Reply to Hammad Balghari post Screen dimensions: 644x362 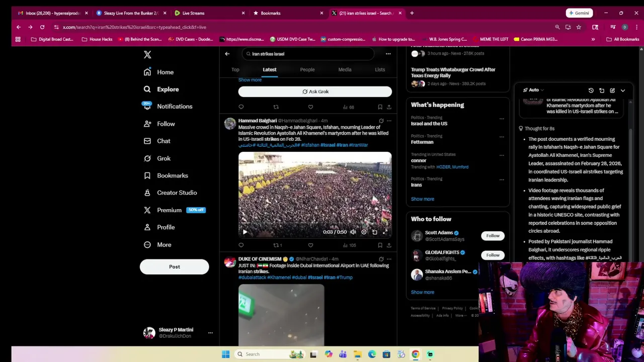click(241, 245)
